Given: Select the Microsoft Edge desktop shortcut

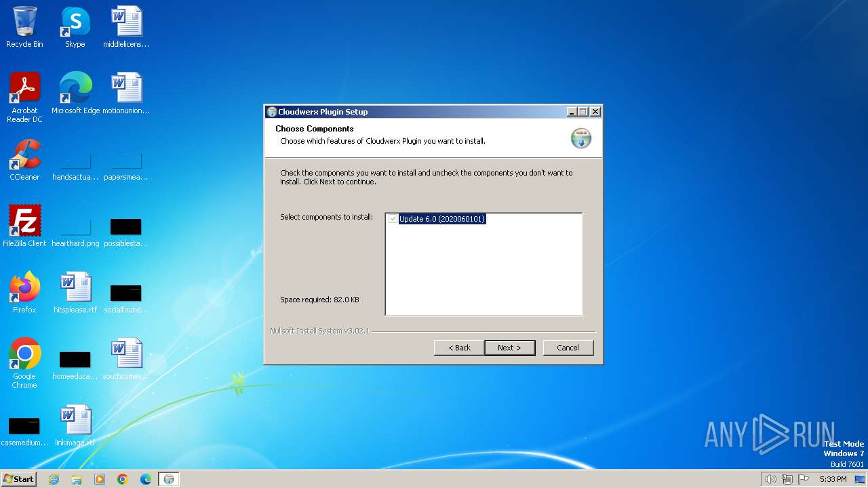Looking at the screenshot, I should (75, 94).
